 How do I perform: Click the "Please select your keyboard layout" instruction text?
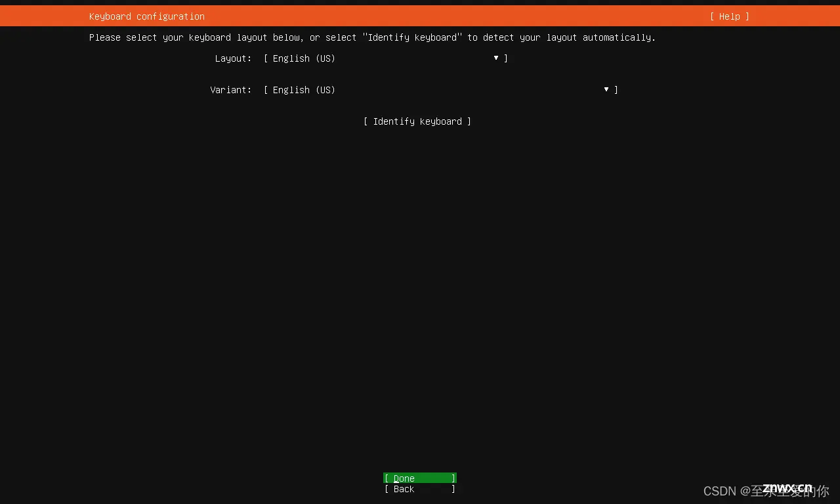(x=372, y=37)
